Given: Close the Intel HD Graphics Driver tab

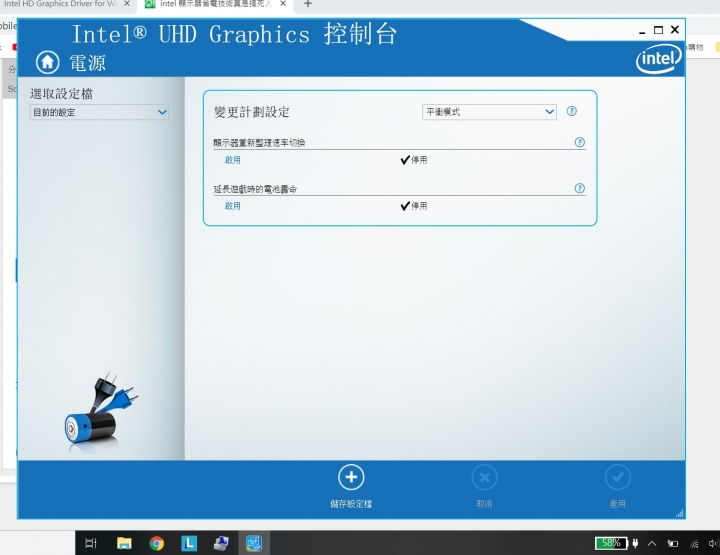Looking at the screenshot, I should pos(127,4).
